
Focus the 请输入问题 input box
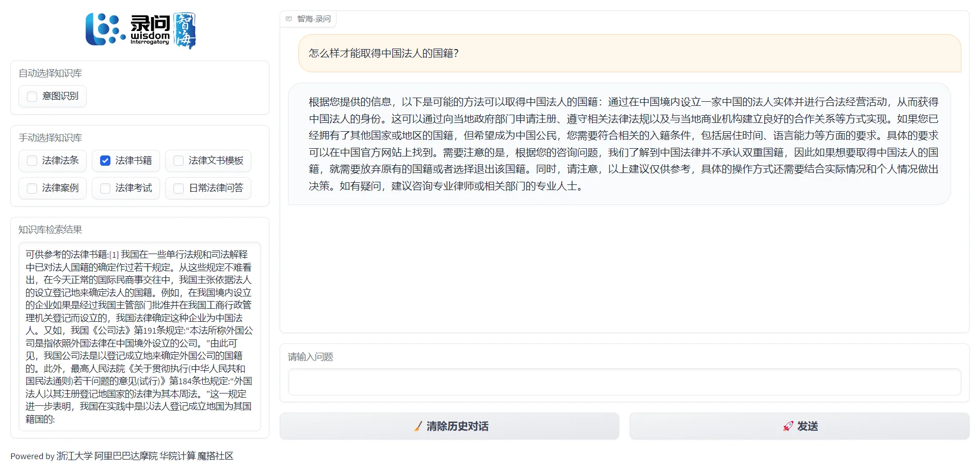(x=624, y=382)
